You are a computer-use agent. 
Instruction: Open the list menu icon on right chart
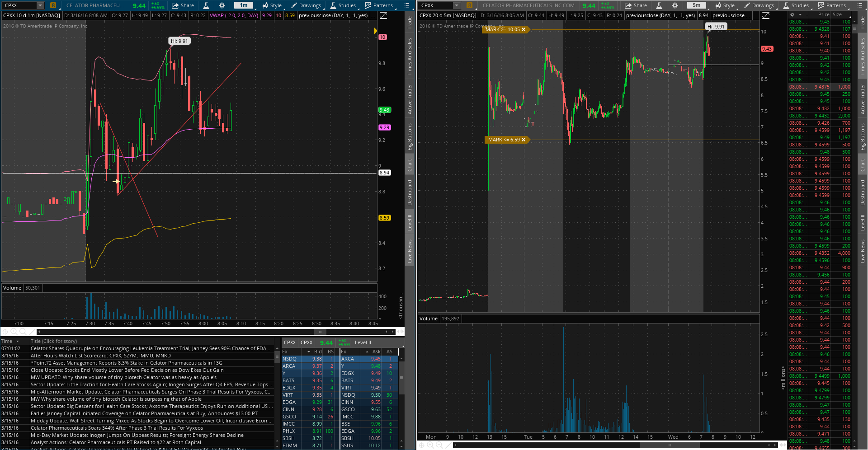pos(859,5)
